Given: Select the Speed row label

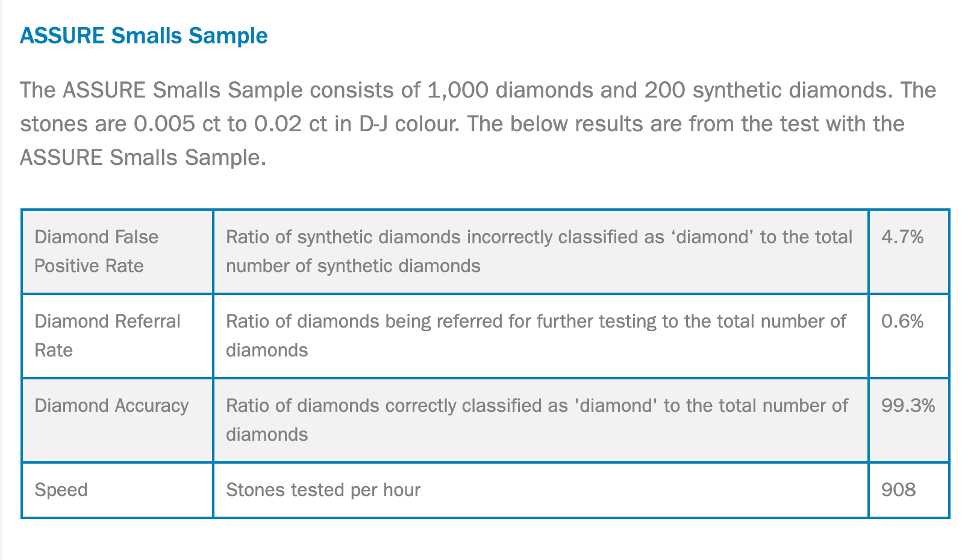Looking at the screenshot, I should [61, 490].
